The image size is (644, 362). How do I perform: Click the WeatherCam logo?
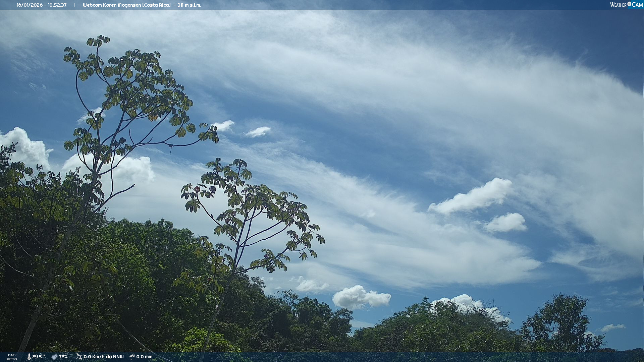pyautogui.click(x=626, y=5)
